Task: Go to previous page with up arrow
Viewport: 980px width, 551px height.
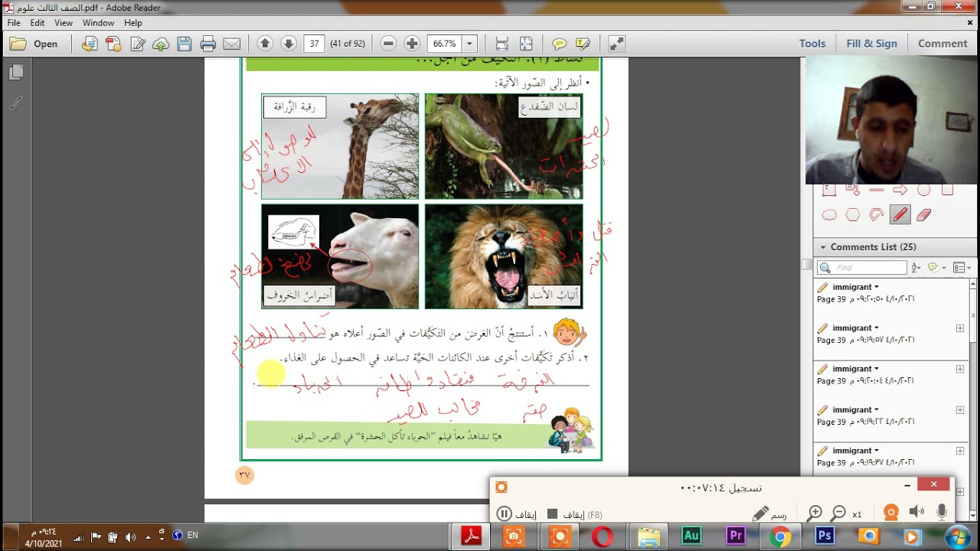Action: tap(265, 44)
